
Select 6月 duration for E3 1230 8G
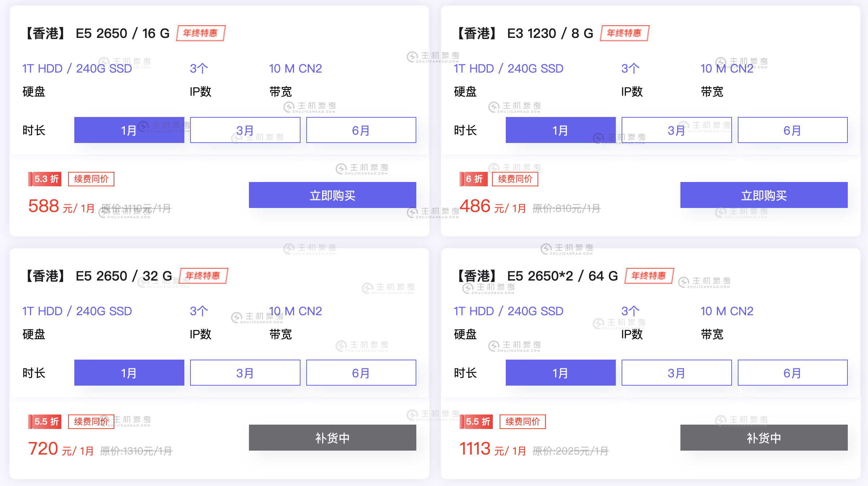pos(792,130)
